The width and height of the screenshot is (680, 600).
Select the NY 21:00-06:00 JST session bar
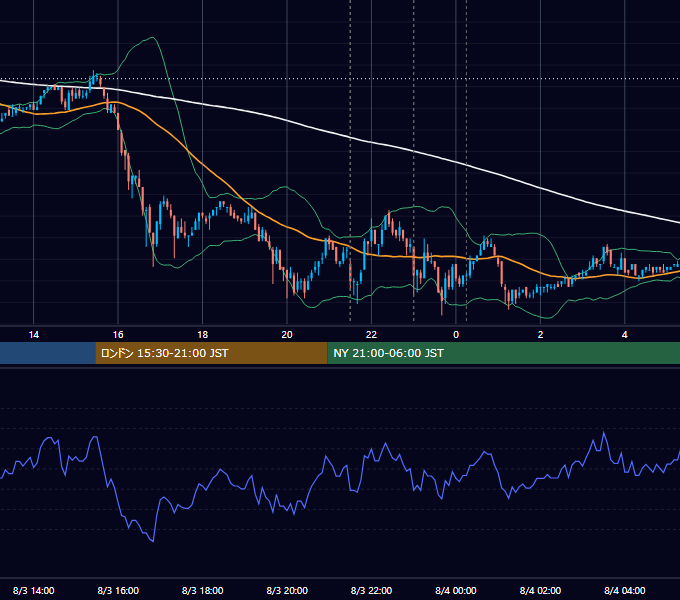[x=503, y=353]
